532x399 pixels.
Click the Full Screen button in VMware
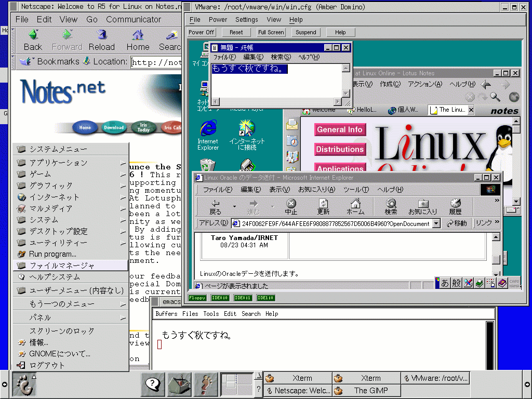(x=271, y=32)
